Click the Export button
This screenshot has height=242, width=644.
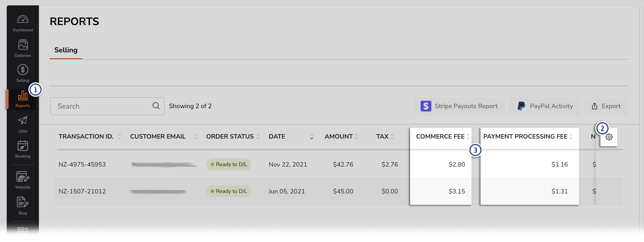(x=606, y=106)
